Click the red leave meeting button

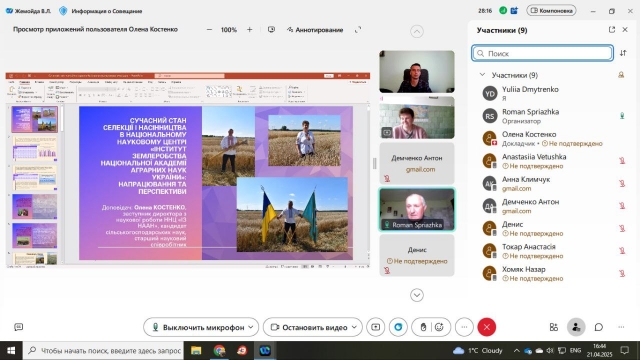tap(487, 327)
